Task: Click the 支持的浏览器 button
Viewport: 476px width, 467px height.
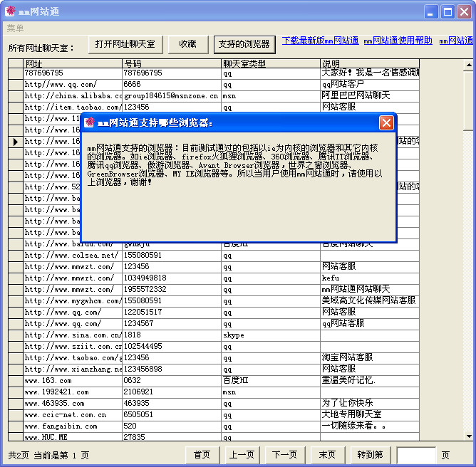Action: point(244,45)
